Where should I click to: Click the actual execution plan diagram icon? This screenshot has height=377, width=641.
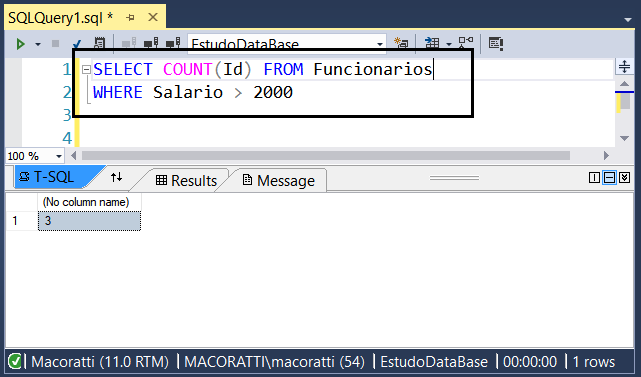point(466,43)
